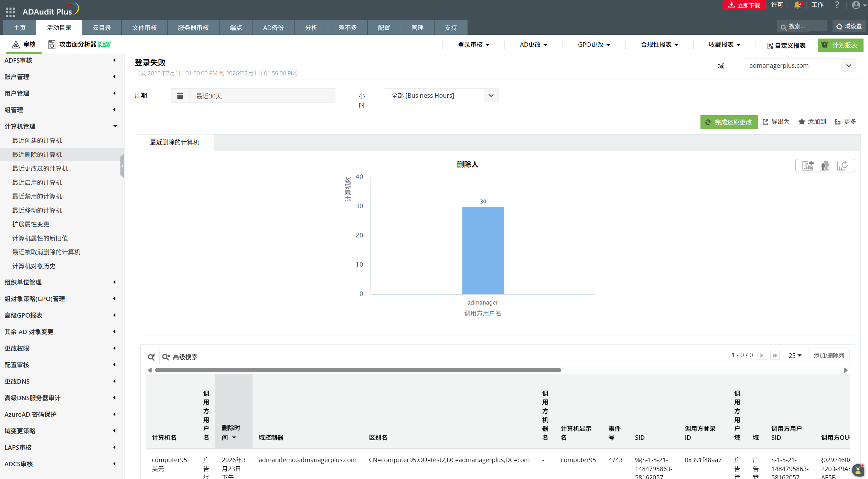The height and width of the screenshot is (479, 868).
Task: Click the refresh chart icon
Action: (x=842, y=166)
